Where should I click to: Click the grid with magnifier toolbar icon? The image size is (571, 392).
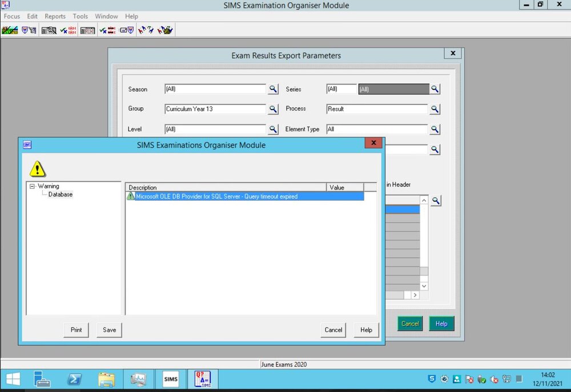coord(49,30)
